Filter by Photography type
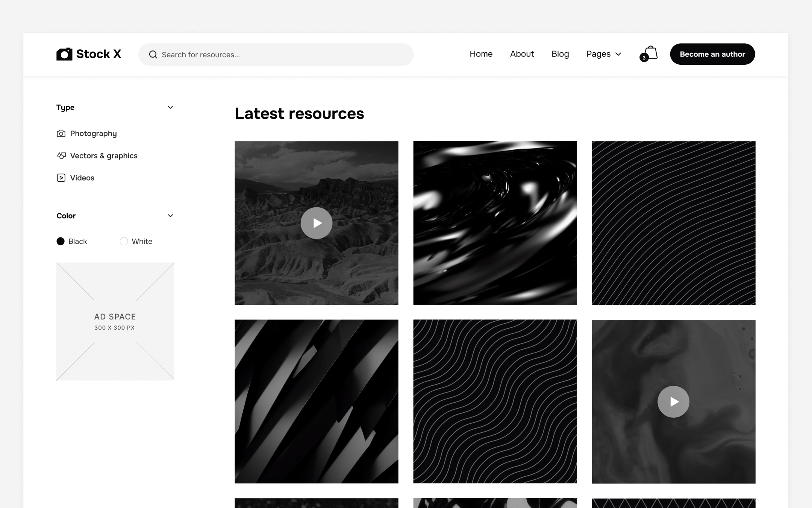This screenshot has height=508, width=812. coord(93,134)
